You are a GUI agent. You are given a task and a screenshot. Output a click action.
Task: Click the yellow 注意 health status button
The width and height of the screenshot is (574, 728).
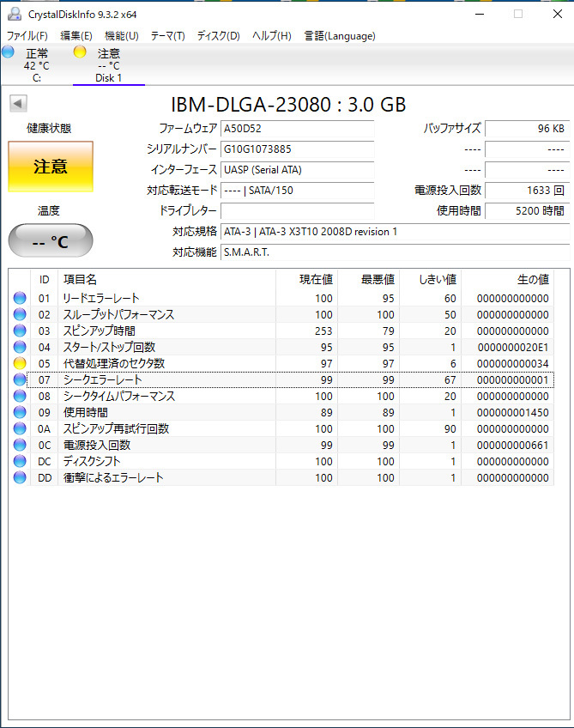(x=51, y=167)
